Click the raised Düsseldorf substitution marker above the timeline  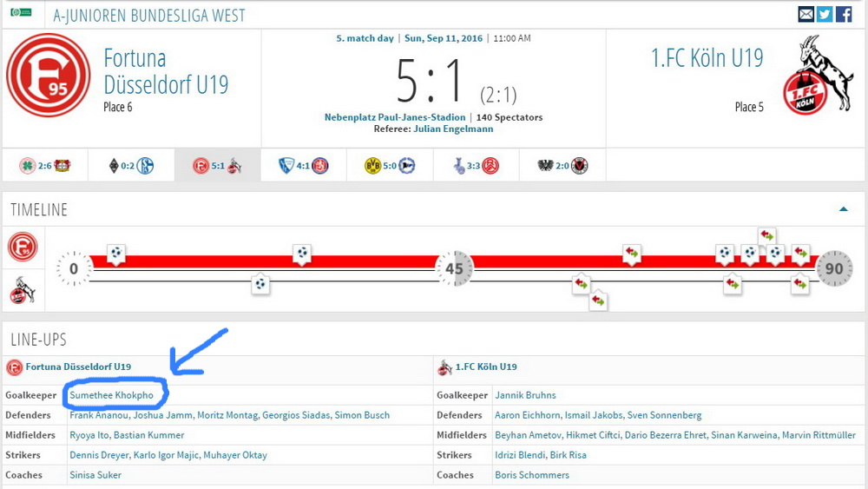pyautogui.click(x=766, y=236)
